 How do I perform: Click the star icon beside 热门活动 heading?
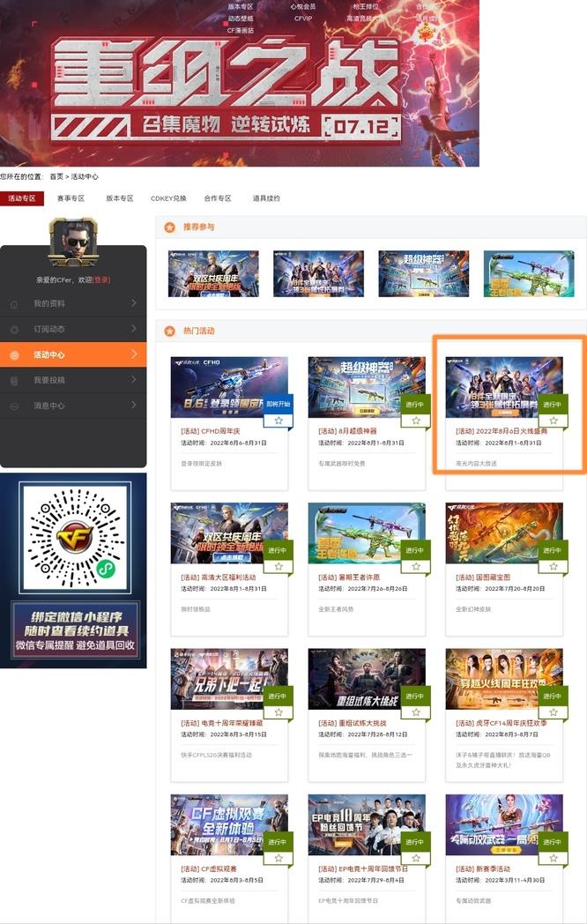[x=169, y=332]
